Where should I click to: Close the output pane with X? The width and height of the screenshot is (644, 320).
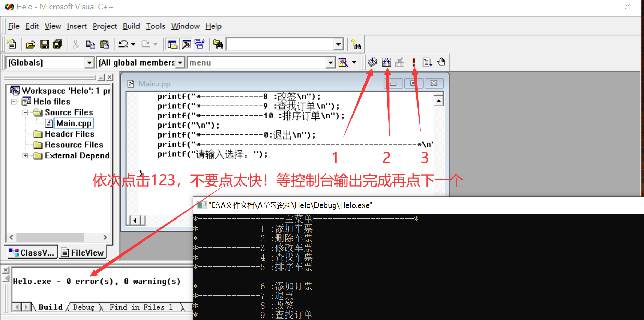click(x=6, y=270)
